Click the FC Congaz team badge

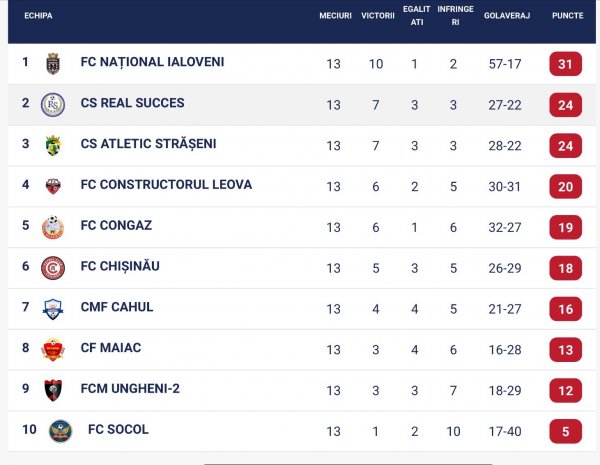(53, 227)
